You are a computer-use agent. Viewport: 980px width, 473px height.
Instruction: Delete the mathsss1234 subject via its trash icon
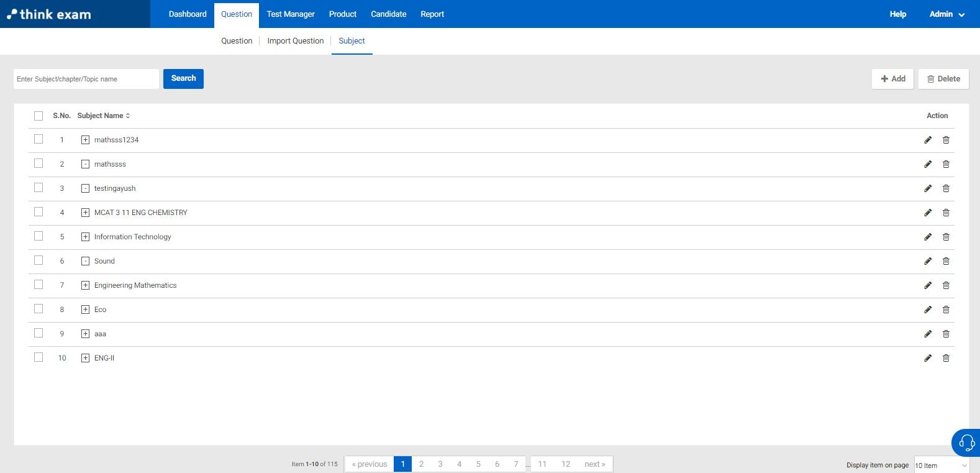(x=946, y=140)
